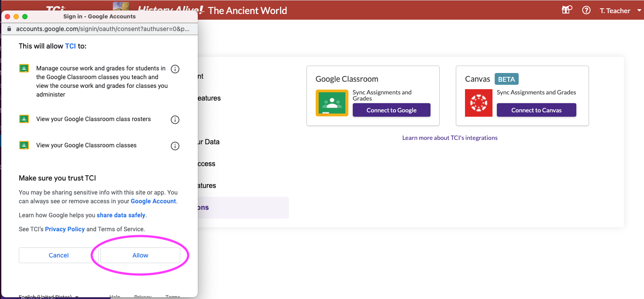Click the info icon beside course work permission
This screenshot has height=299, width=644.
175,69
